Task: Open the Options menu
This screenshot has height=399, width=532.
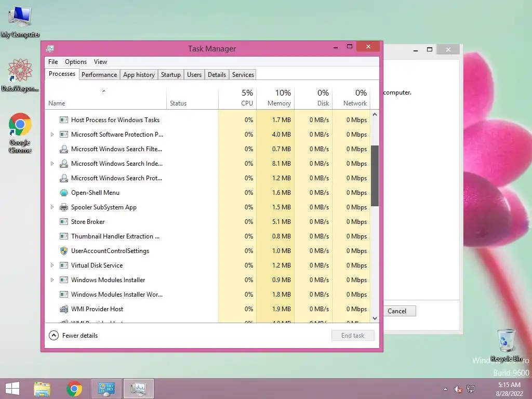Action: [76, 62]
